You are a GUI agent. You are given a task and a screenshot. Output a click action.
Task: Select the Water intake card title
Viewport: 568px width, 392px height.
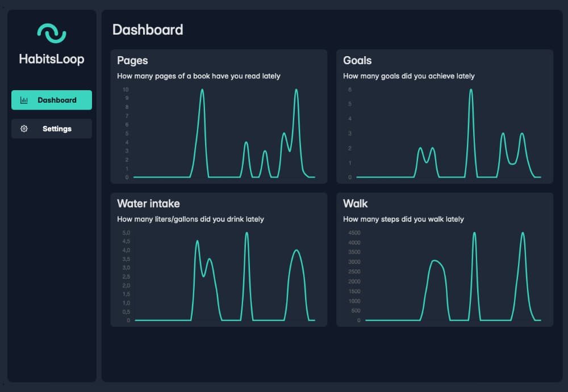click(x=148, y=204)
